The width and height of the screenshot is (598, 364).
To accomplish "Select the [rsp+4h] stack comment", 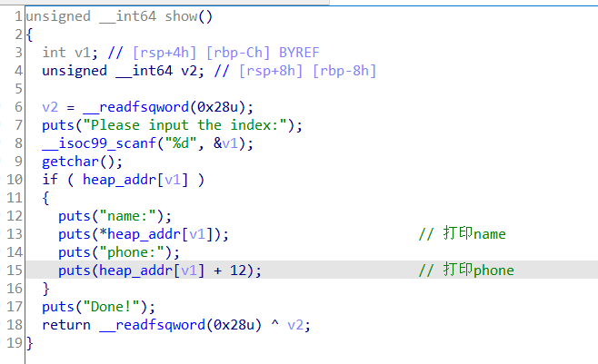I will pos(164,53).
